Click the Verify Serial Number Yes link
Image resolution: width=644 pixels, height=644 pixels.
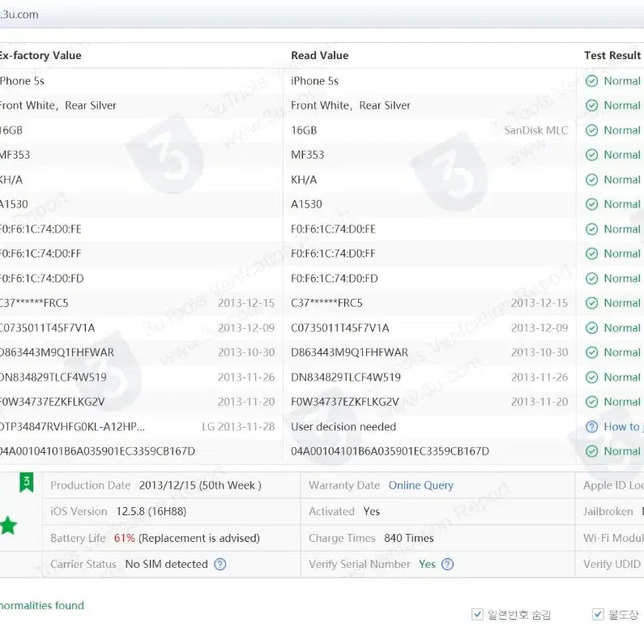pyautogui.click(x=427, y=564)
